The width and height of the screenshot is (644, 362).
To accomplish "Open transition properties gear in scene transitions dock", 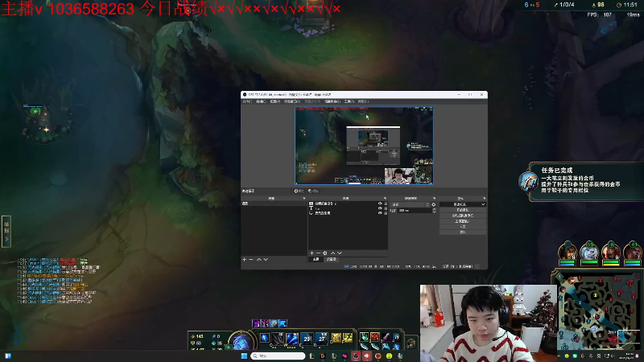I will (x=433, y=204).
